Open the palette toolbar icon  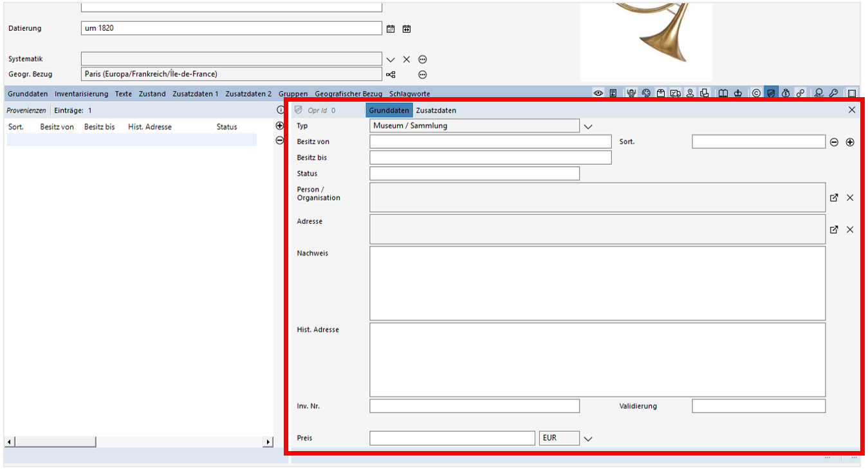pyautogui.click(x=646, y=93)
